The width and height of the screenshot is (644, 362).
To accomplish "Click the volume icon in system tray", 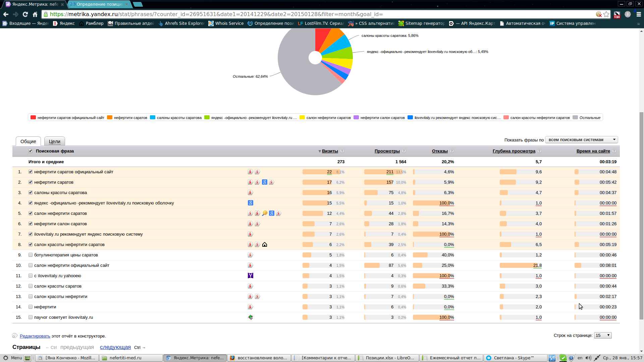I will click(x=588, y=358).
